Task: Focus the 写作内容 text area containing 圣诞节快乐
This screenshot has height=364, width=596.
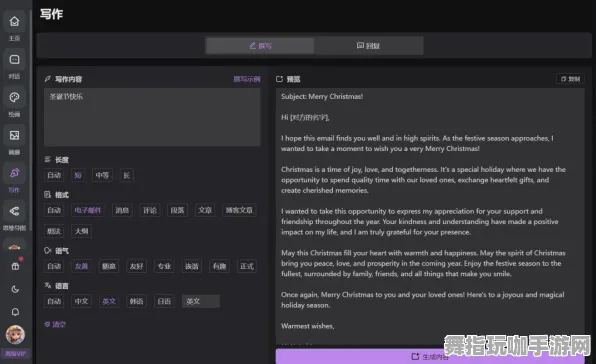Action: coord(152,117)
